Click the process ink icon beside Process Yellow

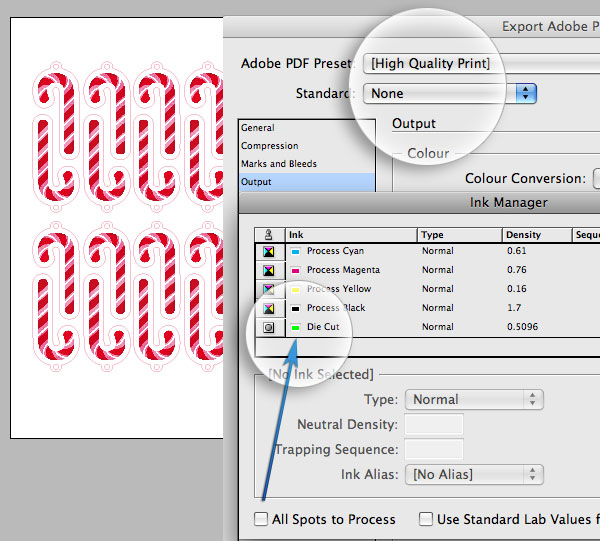268,289
